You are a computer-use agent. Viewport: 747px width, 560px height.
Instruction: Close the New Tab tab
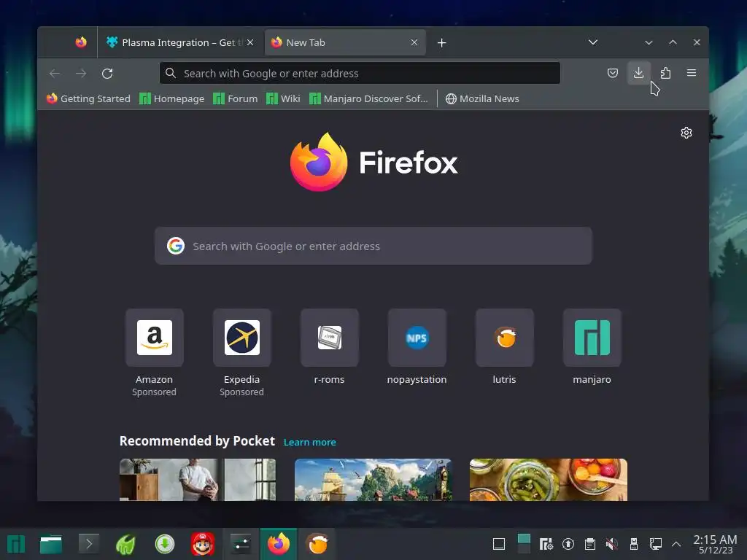tap(414, 42)
